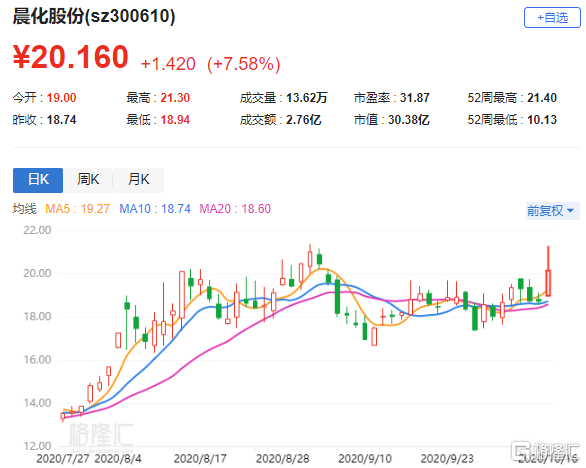
Task: Click the 2020/9/23 date label
Action: point(447,459)
